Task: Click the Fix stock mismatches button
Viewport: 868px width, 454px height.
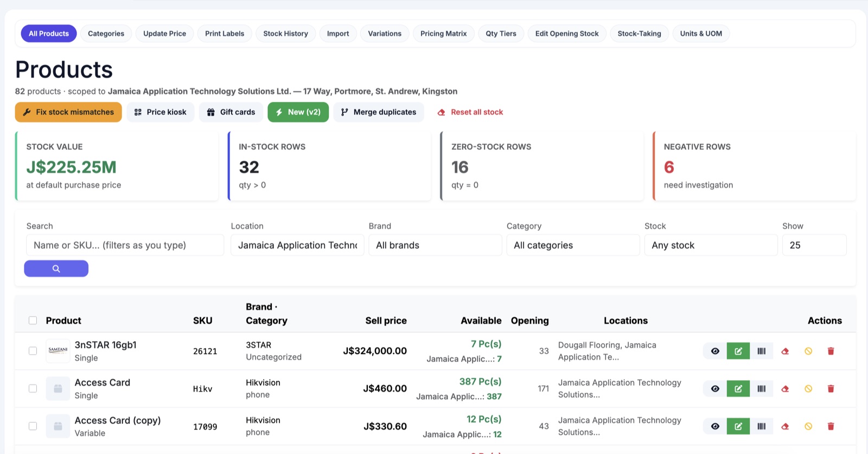Action: (68, 112)
